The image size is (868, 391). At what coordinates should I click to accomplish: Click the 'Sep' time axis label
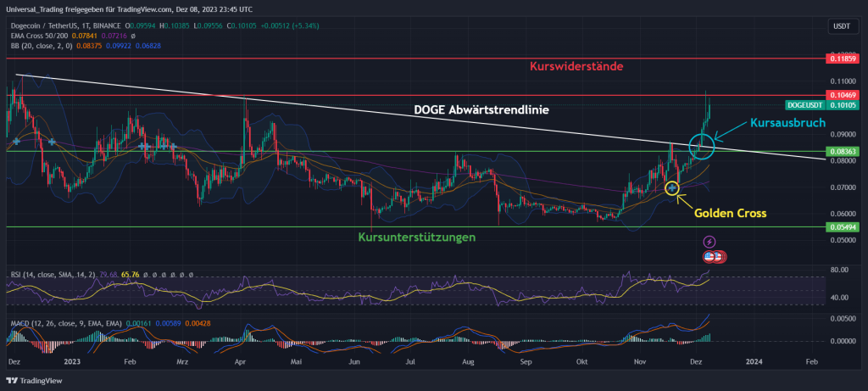point(526,361)
